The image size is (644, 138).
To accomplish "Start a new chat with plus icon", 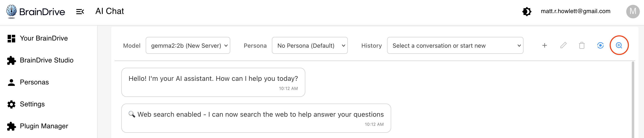I will 544,45.
